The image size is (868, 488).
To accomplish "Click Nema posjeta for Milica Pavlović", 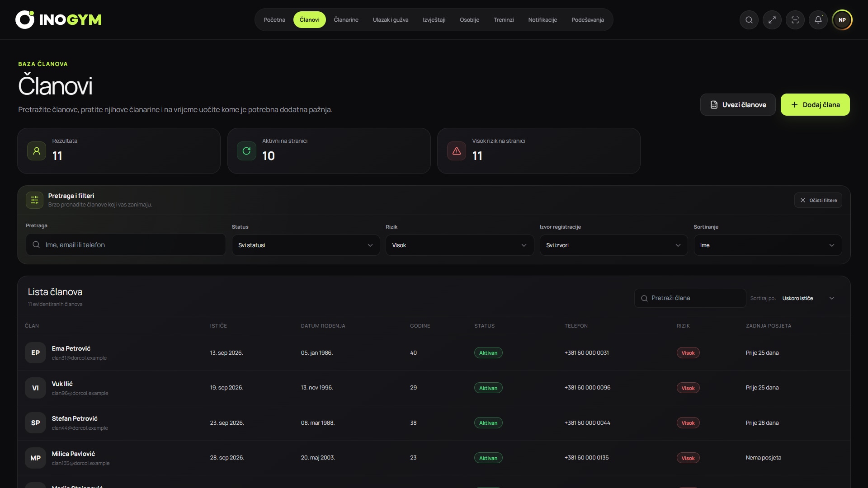I will (763, 458).
